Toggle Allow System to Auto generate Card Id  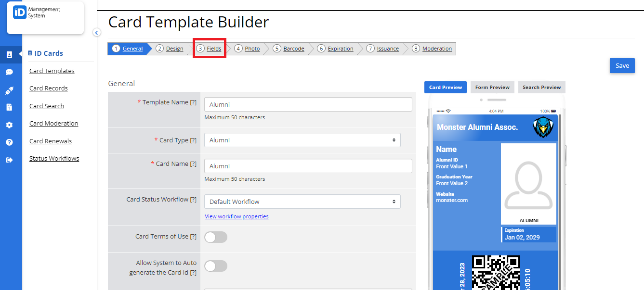pyautogui.click(x=216, y=266)
